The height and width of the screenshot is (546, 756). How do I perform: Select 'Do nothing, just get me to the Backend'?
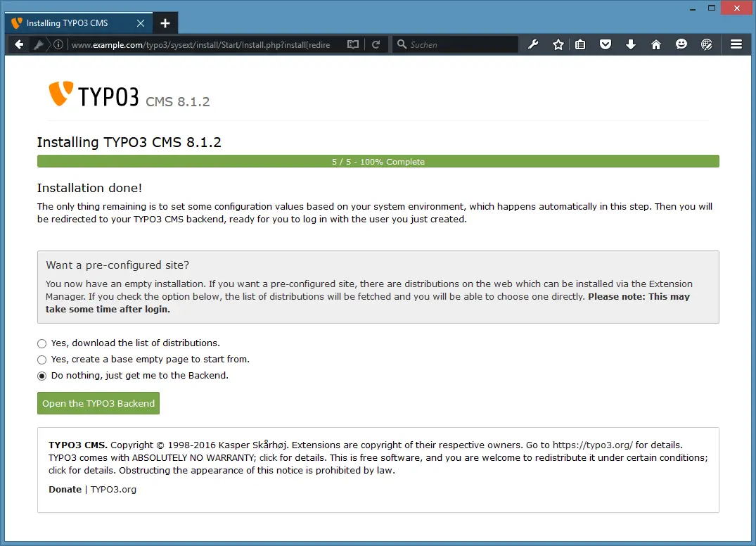coord(42,376)
